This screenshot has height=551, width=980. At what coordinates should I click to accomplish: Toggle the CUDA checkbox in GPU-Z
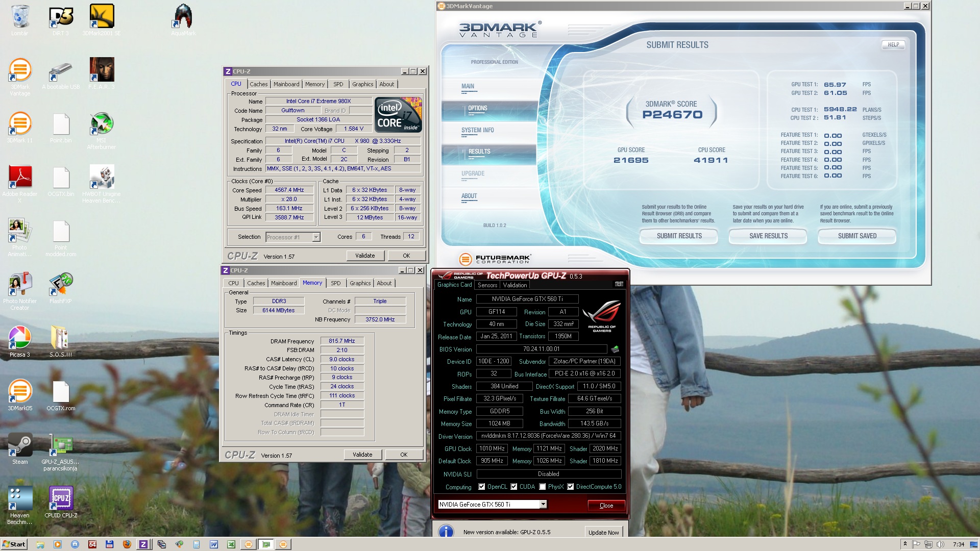[513, 487]
